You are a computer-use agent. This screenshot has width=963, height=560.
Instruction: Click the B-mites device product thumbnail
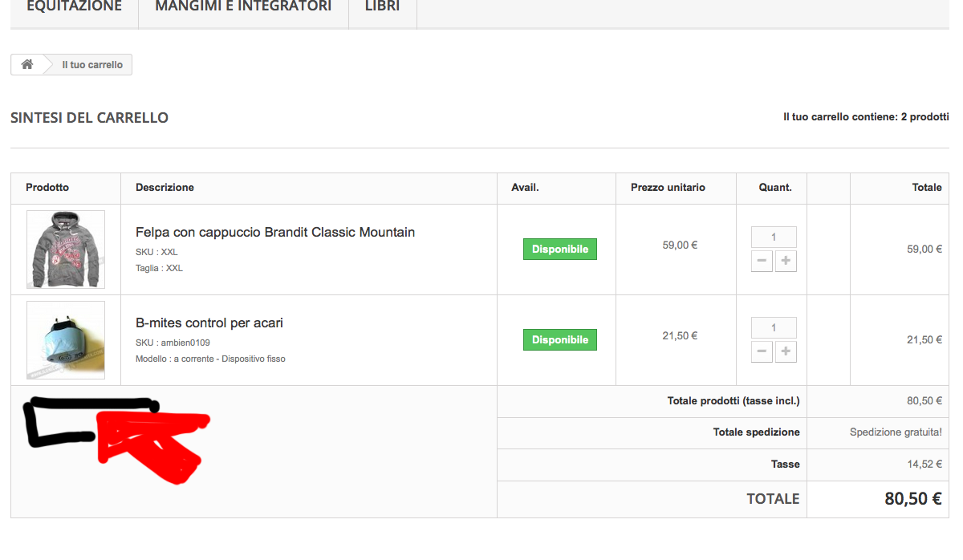pyautogui.click(x=66, y=340)
